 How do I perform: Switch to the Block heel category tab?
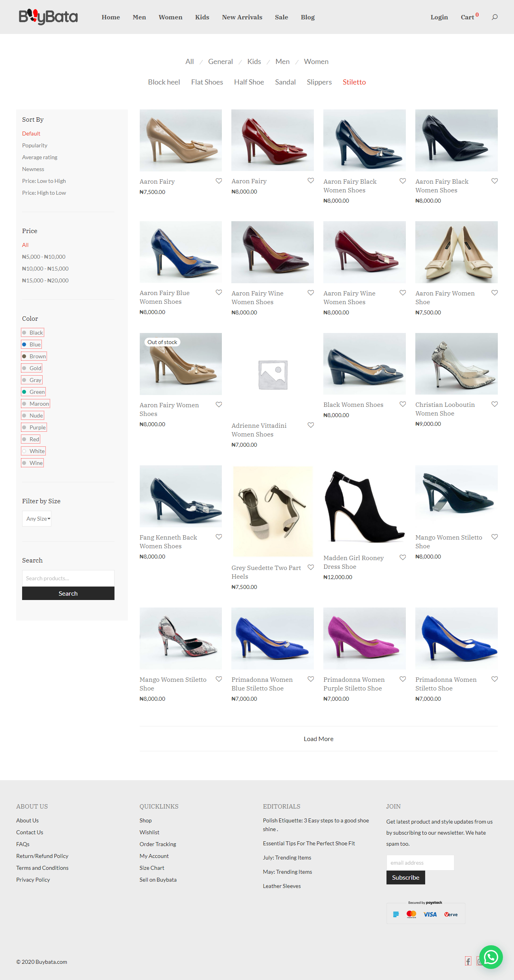point(164,82)
